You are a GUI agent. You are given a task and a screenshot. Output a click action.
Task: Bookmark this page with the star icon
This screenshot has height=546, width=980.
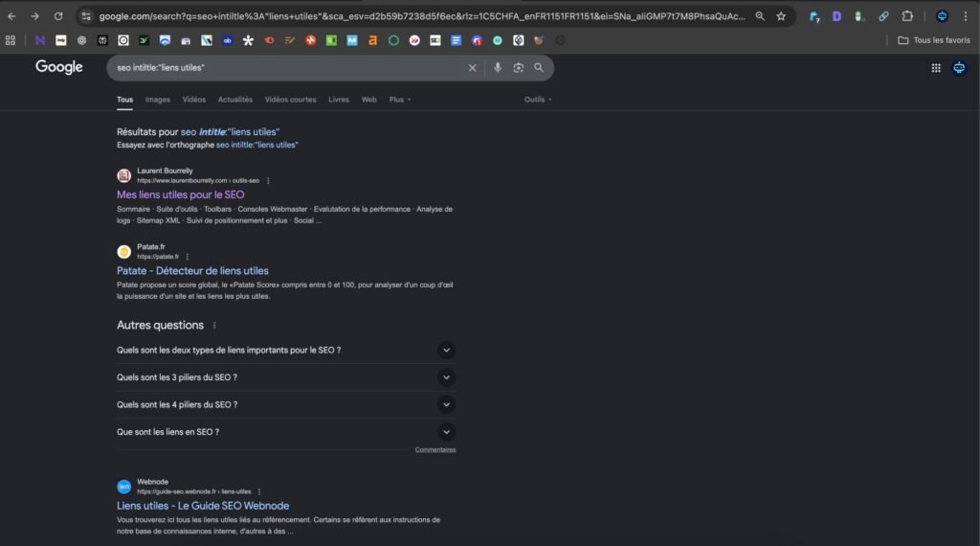click(x=781, y=16)
